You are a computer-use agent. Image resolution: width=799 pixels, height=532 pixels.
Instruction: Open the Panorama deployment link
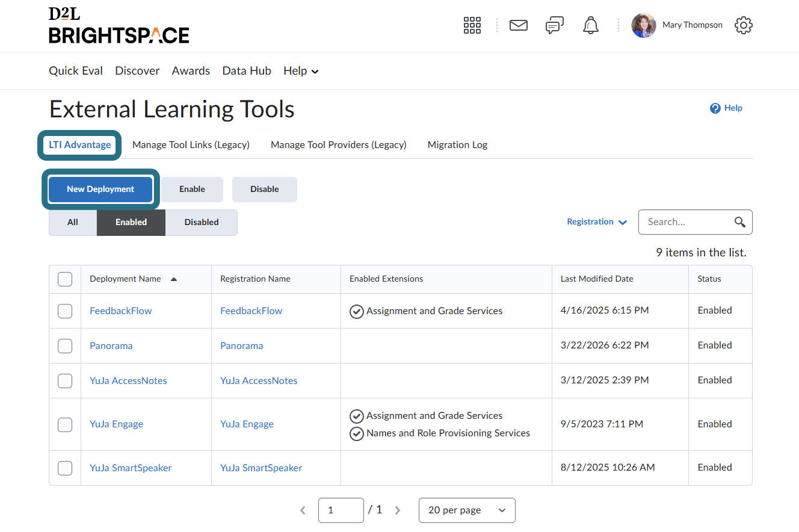[111, 346]
